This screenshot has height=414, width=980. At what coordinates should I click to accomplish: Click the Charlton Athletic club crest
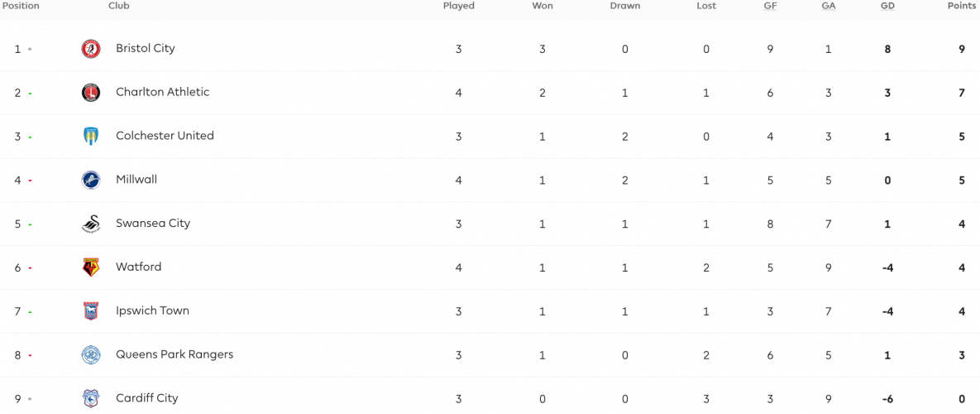(x=91, y=93)
